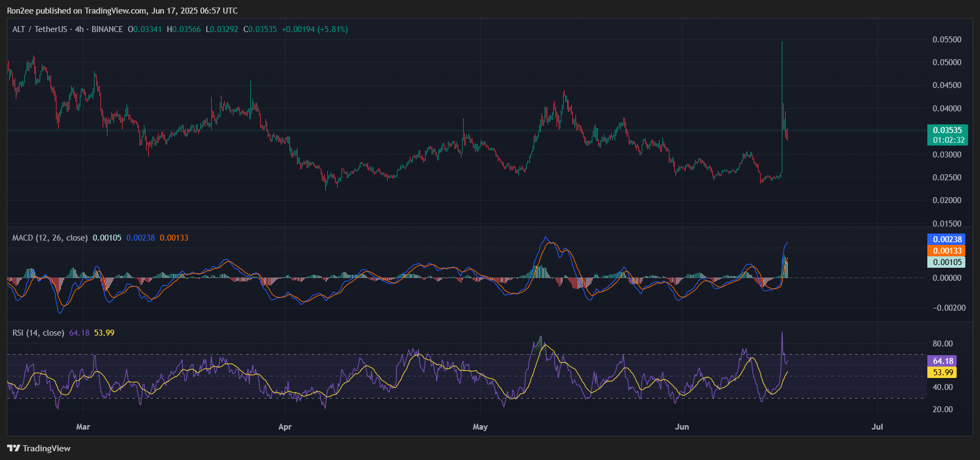The height and width of the screenshot is (460, 980).
Task: Click the orange 0.00133 signal axis tag
Action: click(x=947, y=251)
